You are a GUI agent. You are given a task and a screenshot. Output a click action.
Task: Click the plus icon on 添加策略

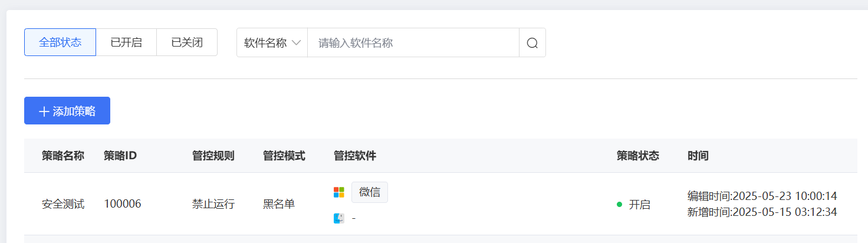point(44,111)
